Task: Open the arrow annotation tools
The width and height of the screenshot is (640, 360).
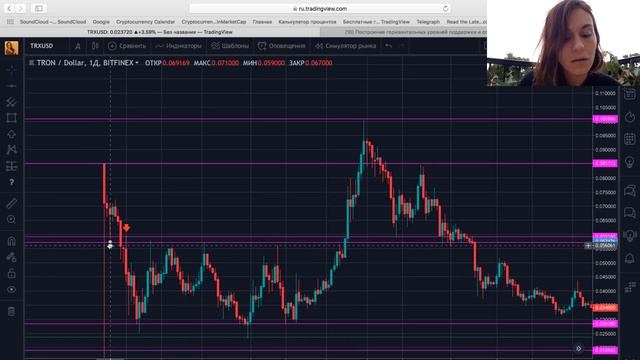Action: pos(11,134)
